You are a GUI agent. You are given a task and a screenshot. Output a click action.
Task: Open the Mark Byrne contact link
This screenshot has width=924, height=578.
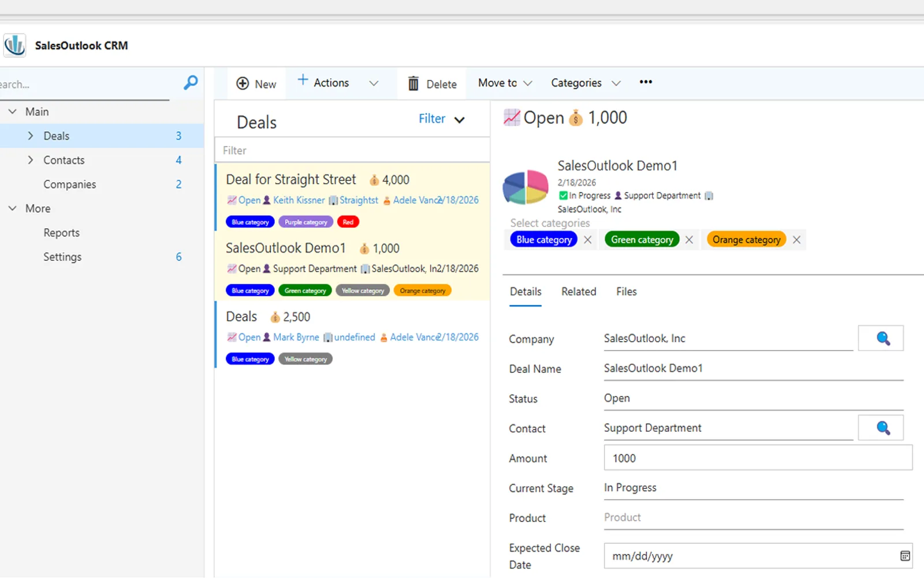point(296,337)
